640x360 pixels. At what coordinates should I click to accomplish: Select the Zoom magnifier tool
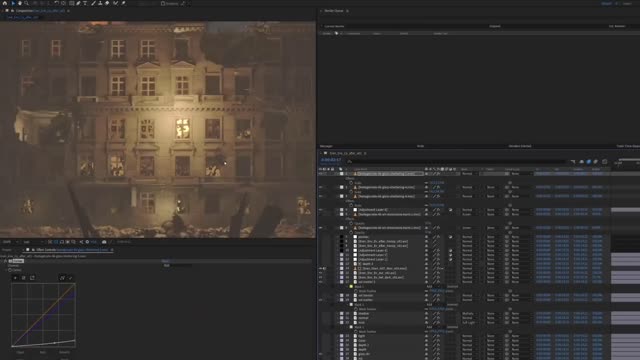tap(27, 3)
